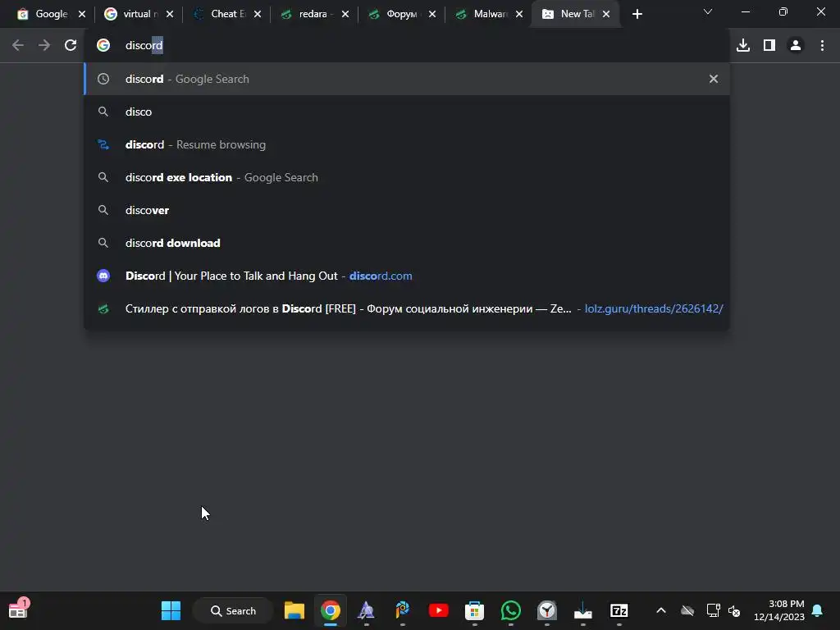Select the 'discover' search suggestion
This screenshot has height=630, width=840.
(x=407, y=210)
